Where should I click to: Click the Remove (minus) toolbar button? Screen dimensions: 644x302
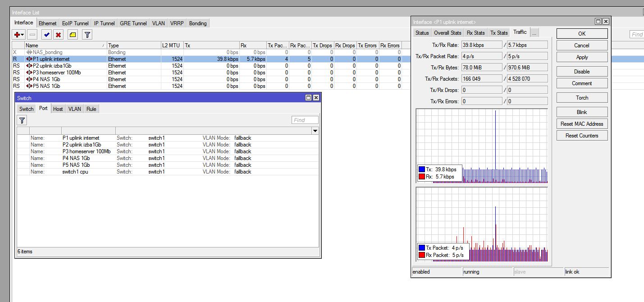point(32,35)
